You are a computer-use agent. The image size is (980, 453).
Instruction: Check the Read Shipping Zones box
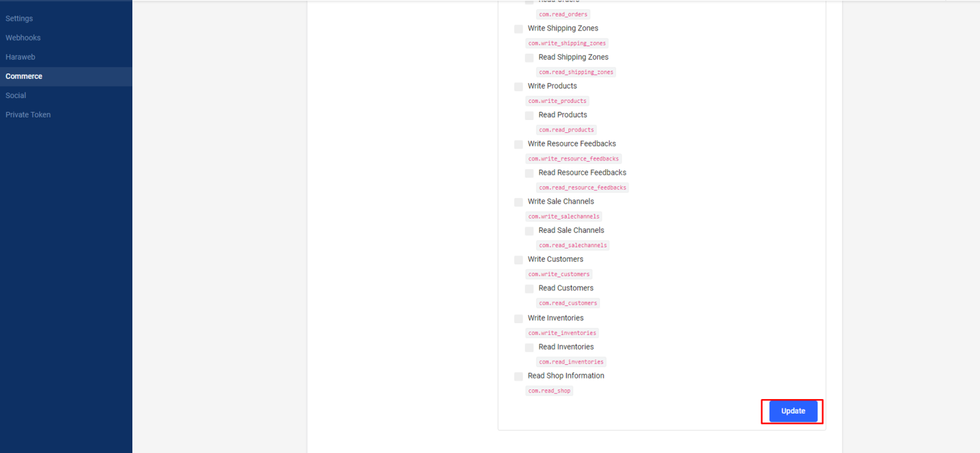[529, 58]
